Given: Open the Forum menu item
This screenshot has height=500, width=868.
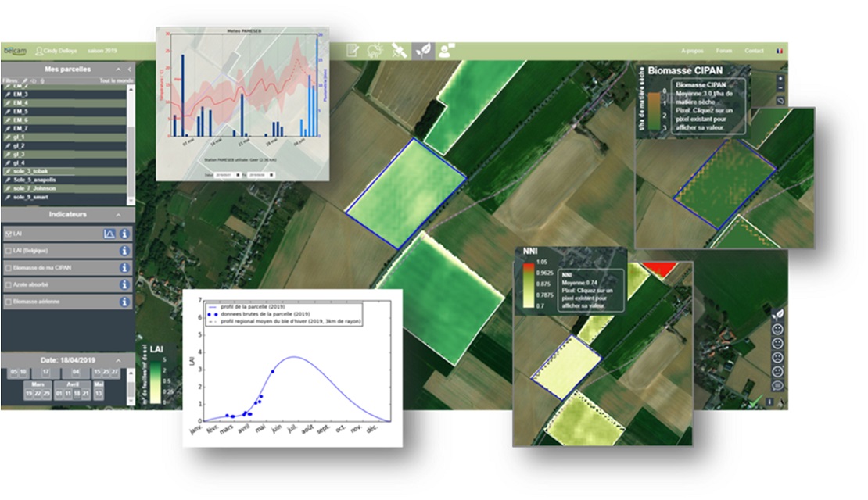Looking at the screenshot, I should (x=724, y=51).
